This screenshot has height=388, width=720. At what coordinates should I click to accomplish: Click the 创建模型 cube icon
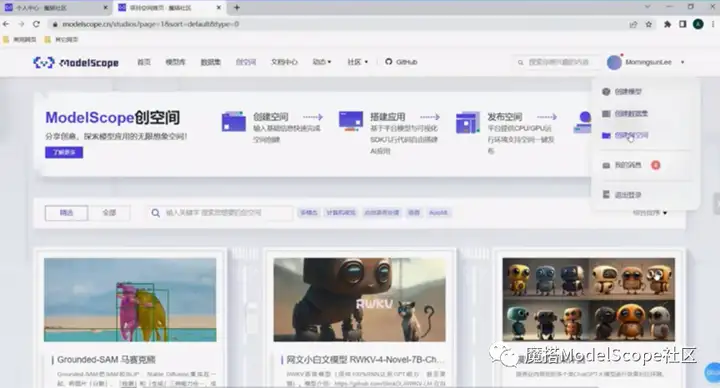click(606, 91)
